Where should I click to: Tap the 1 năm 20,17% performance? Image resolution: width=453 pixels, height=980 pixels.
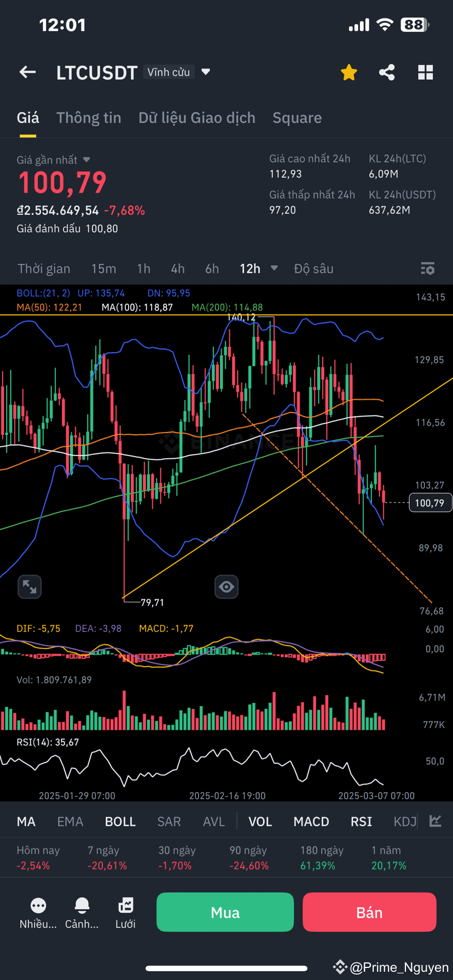(389, 858)
